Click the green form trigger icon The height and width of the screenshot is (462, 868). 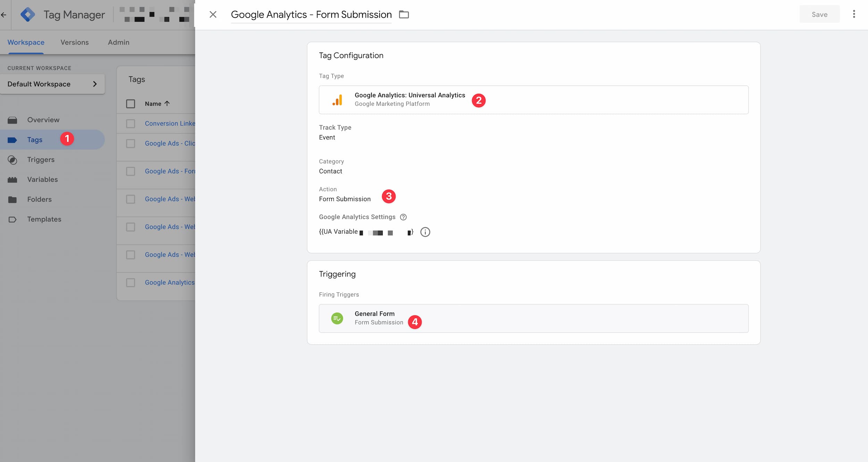337,318
